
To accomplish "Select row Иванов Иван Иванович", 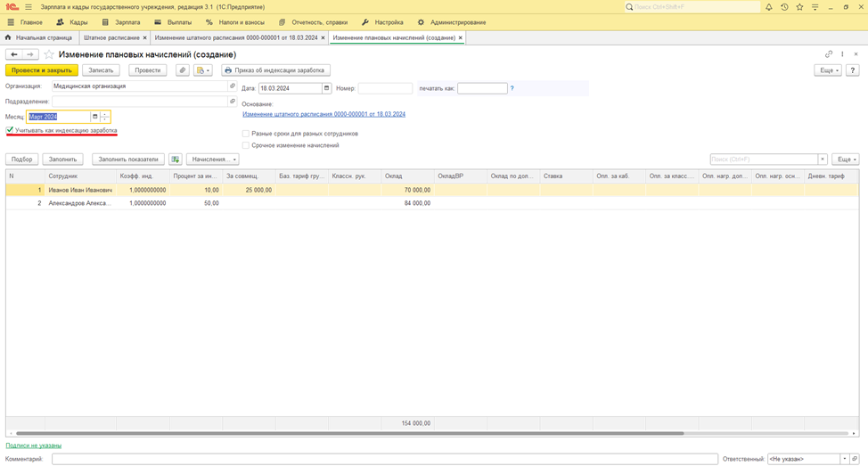I will (x=432, y=190).
